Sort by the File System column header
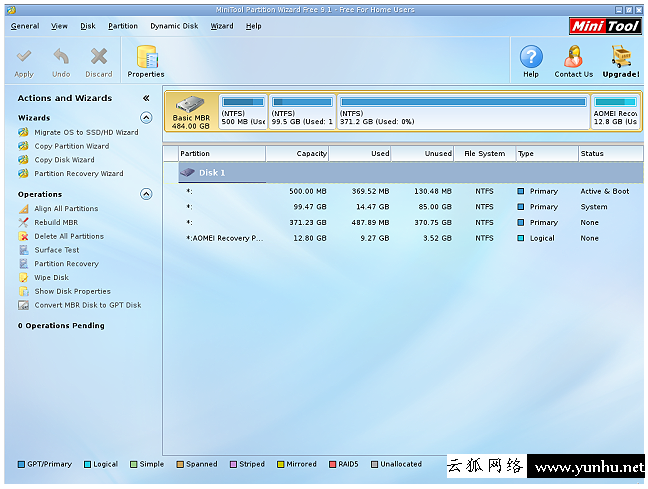648x489 pixels. coord(485,153)
